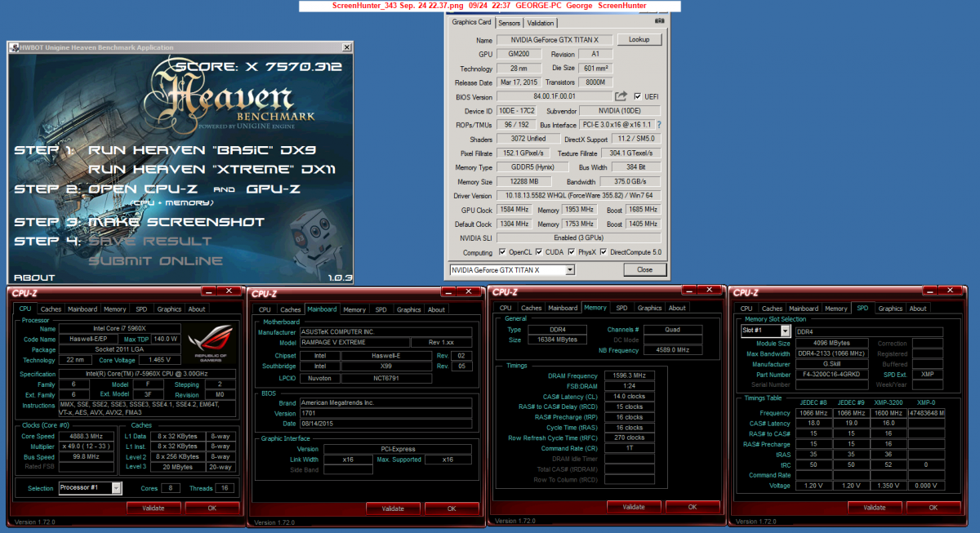Click Validate in the CPU-Z SPD window
Image resolution: width=980 pixels, height=533 pixels.
click(x=875, y=507)
